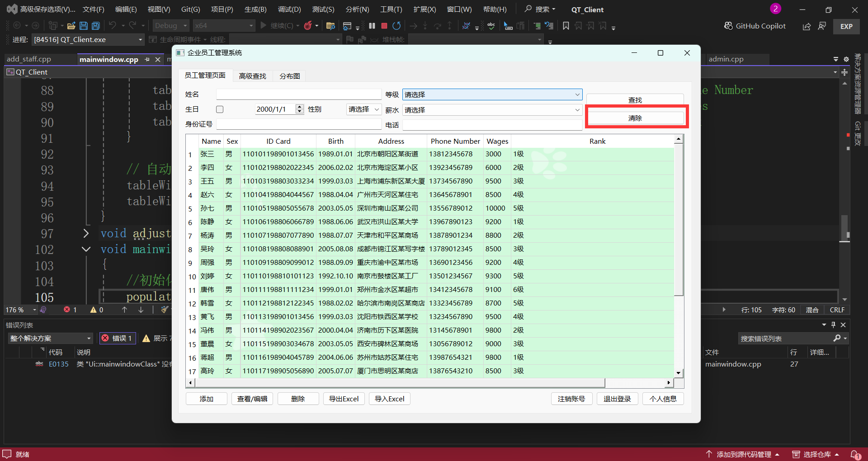
Task: Click the 清除 clear button
Action: tap(635, 118)
